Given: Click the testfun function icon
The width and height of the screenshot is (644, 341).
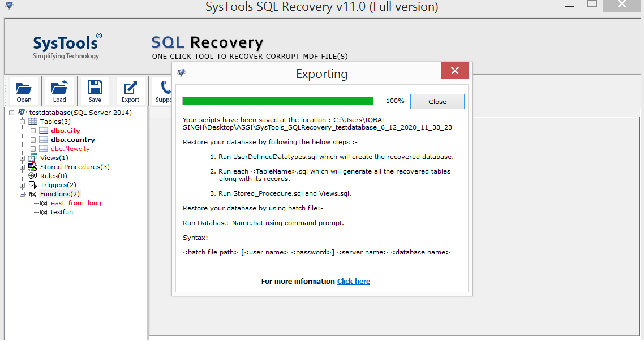Looking at the screenshot, I should coord(44,212).
